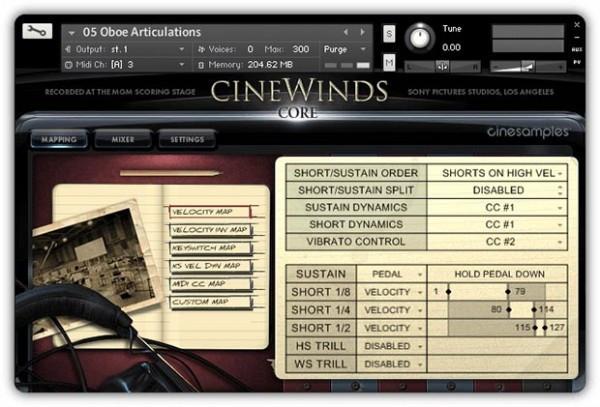Toggle the PV view button
This screenshot has height=407, width=600.
click(577, 62)
